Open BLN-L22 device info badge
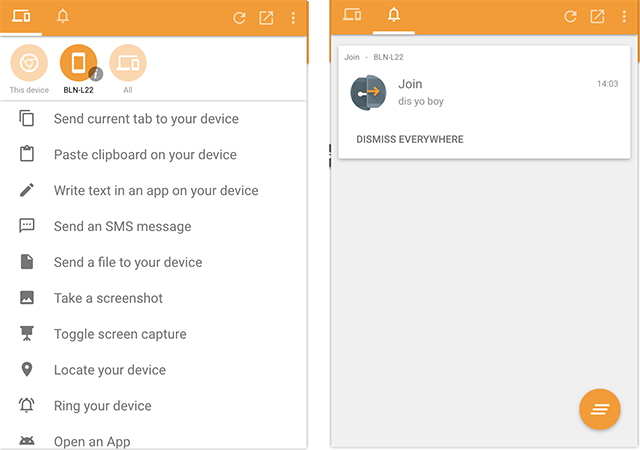This screenshot has height=450, width=640. tap(96, 74)
